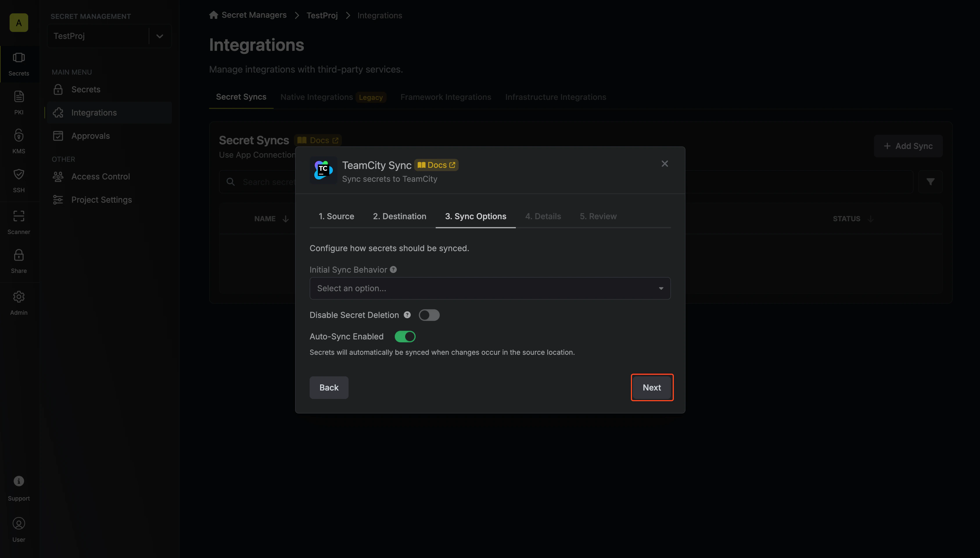
Task: Click the search magnifier icon
Action: pyautogui.click(x=230, y=182)
